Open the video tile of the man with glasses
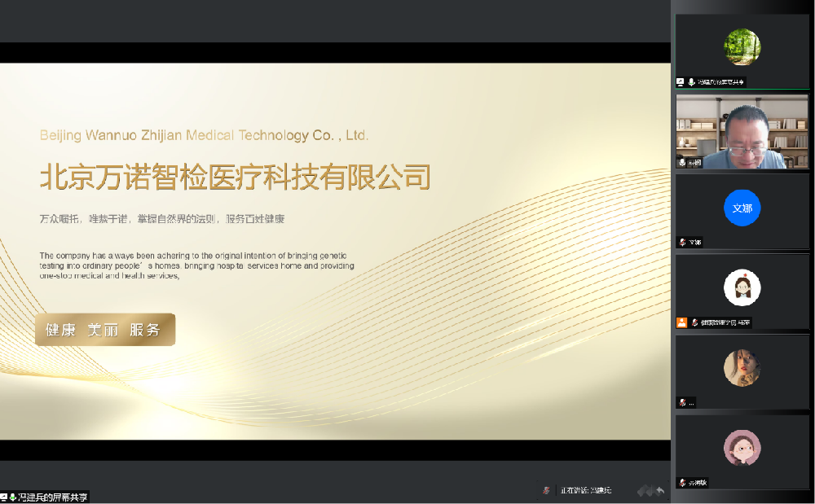This screenshot has height=504, width=815. click(x=742, y=131)
